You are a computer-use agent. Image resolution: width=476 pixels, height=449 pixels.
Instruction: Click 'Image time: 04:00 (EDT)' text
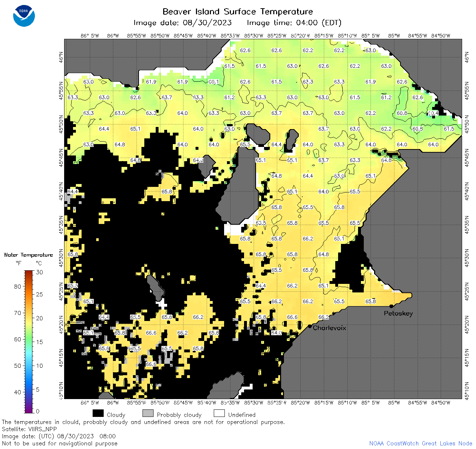click(294, 23)
